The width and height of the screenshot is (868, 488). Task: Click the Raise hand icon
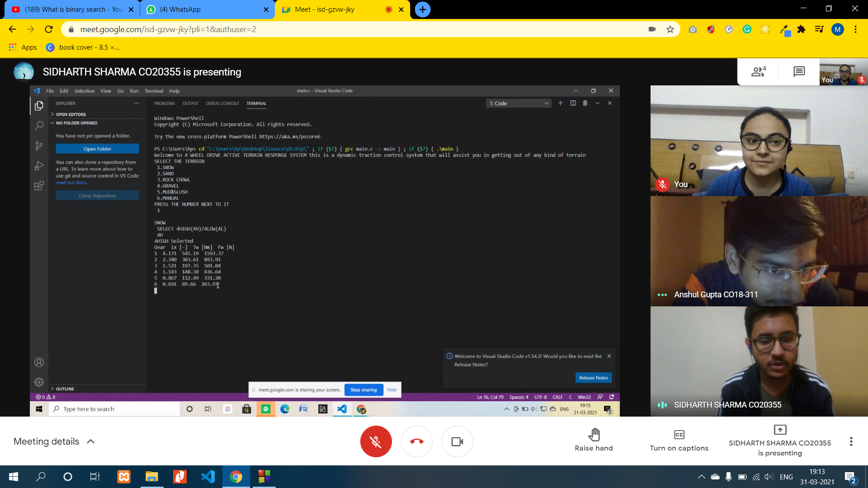594,435
